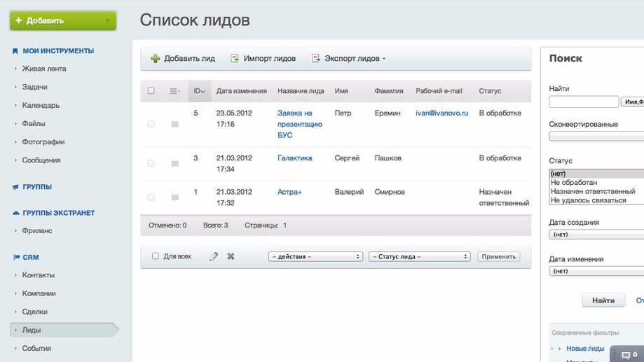Click inside the Найти text field
The height and width of the screenshot is (362, 644).
point(584,102)
